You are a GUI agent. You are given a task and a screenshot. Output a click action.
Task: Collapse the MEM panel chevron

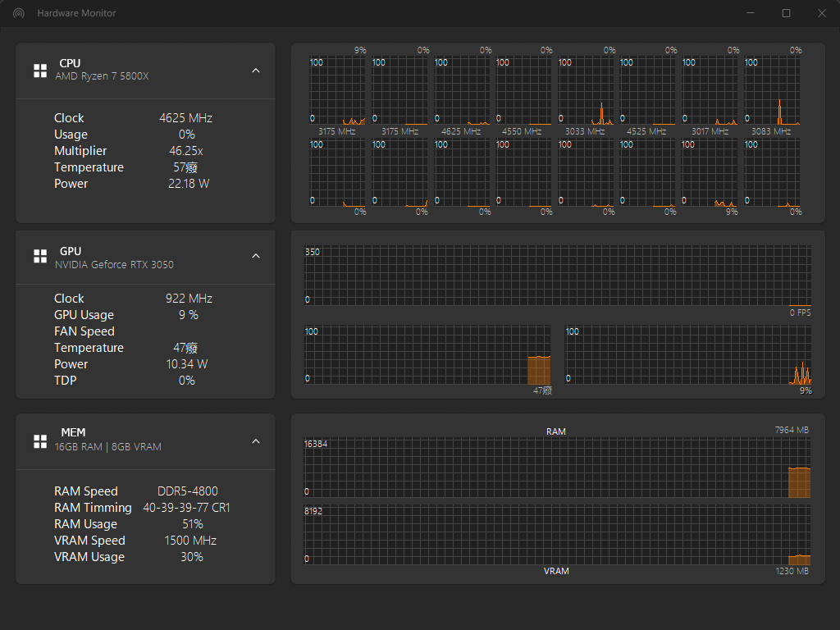point(256,441)
